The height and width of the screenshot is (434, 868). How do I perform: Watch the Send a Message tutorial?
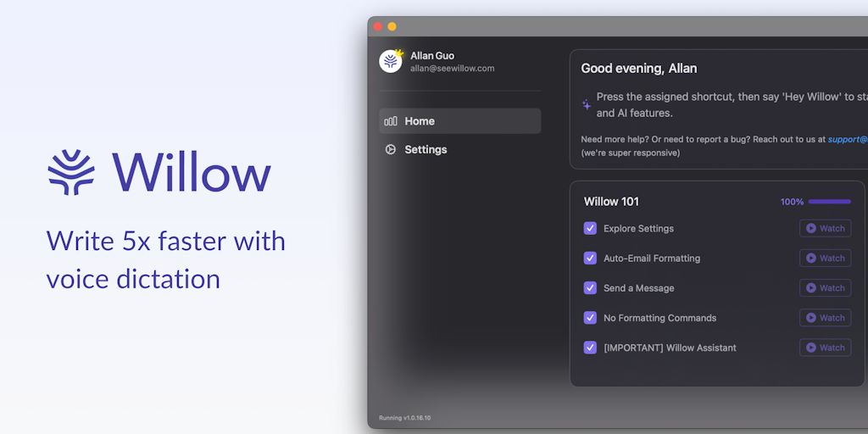(825, 288)
